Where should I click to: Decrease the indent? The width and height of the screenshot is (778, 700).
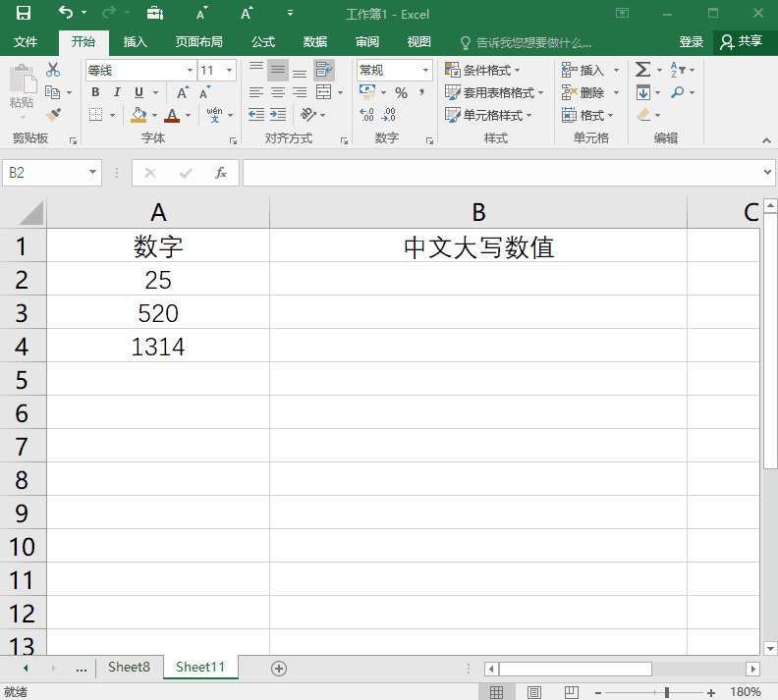[256, 115]
